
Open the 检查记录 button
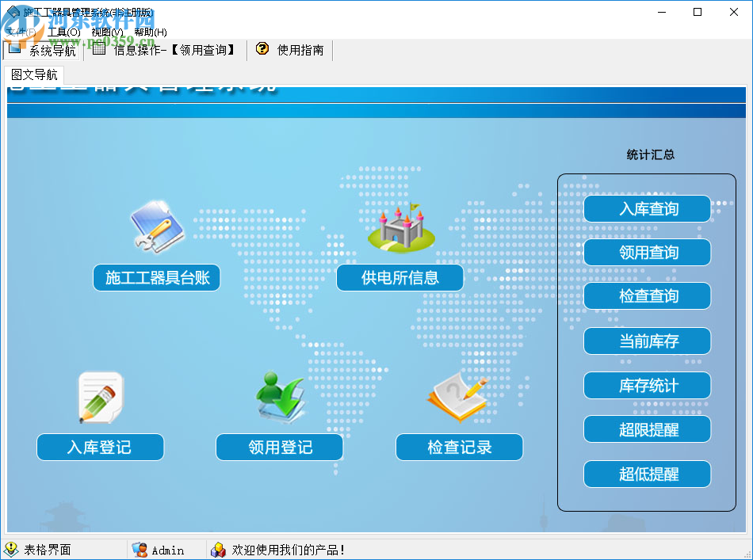[x=460, y=448]
